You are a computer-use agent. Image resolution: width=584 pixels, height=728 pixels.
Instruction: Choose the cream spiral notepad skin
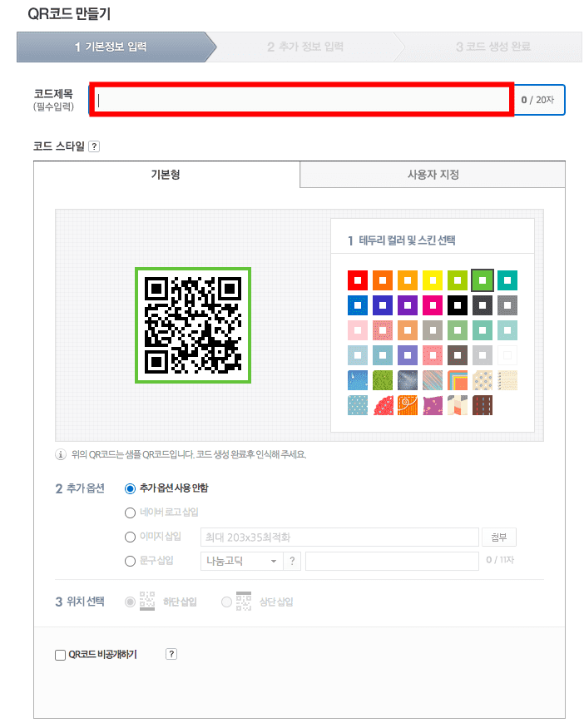coord(507,380)
